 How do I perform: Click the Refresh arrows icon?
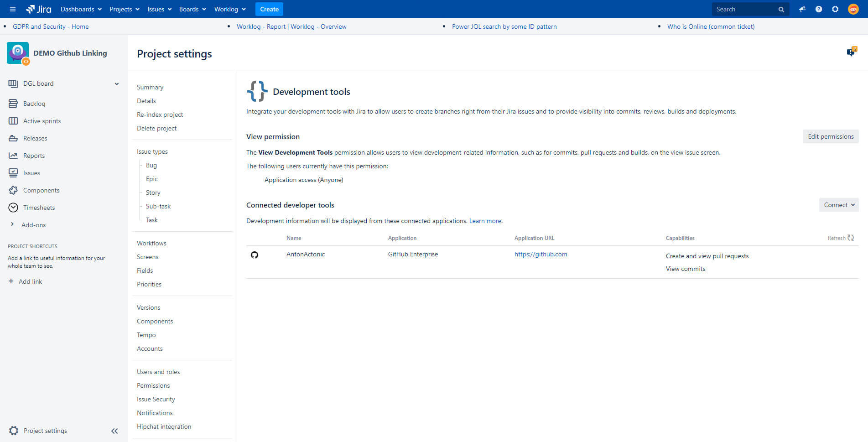tap(851, 238)
